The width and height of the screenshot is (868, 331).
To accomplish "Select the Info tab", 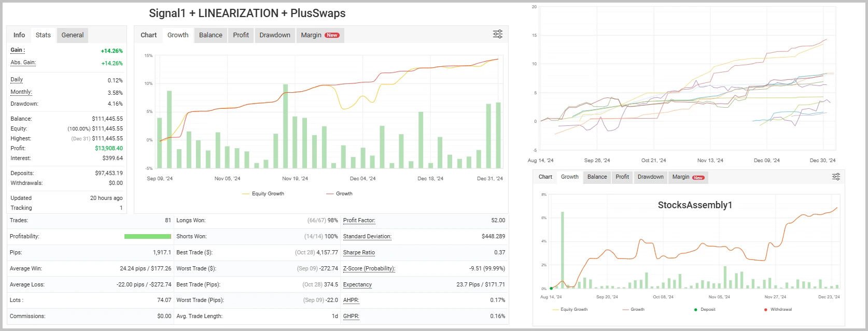I will [x=19, y=35].
